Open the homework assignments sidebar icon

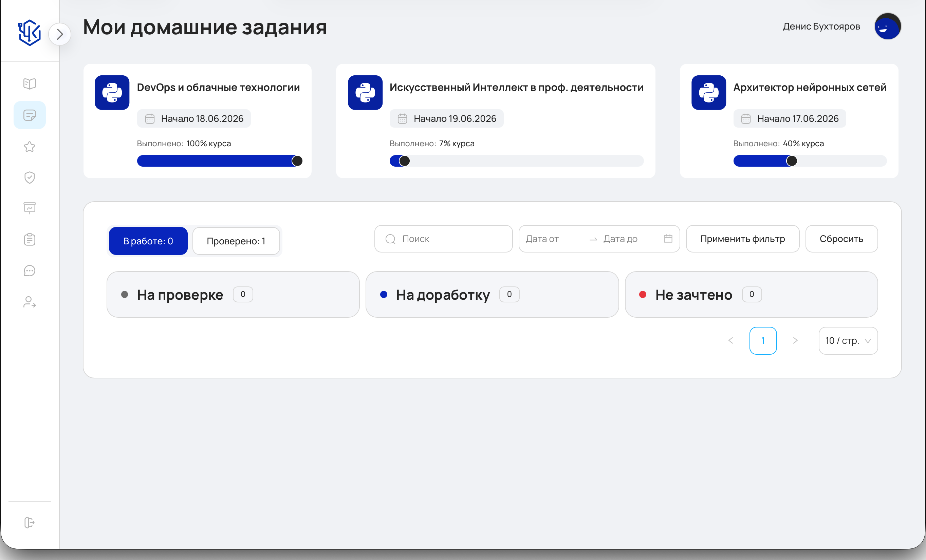coord(29,115)
